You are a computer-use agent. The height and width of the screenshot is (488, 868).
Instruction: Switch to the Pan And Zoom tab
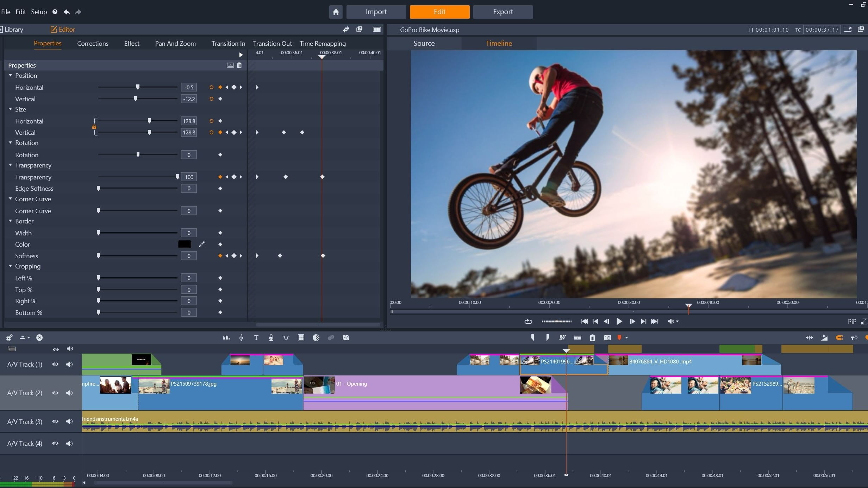click(175, 43)
